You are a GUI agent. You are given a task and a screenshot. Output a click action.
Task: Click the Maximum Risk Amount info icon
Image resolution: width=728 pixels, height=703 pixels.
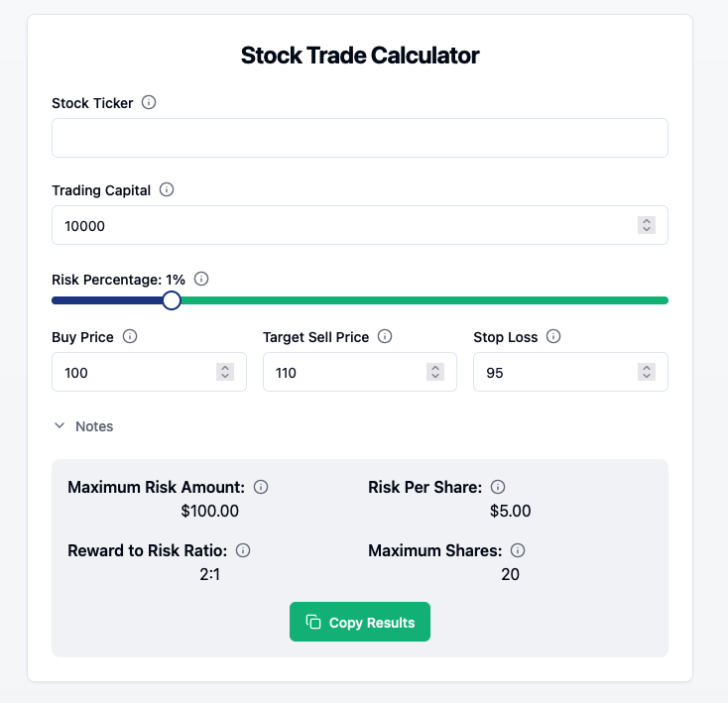(x=261, y=487)
